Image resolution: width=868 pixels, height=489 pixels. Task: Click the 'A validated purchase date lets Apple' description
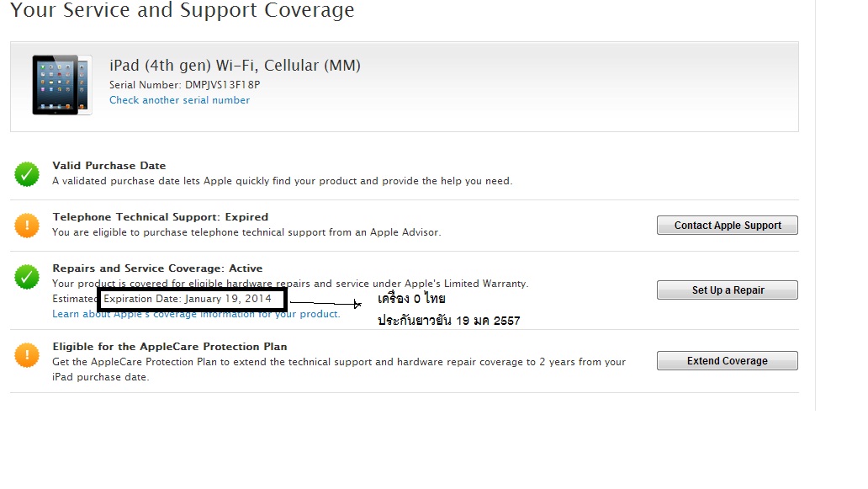283,181
